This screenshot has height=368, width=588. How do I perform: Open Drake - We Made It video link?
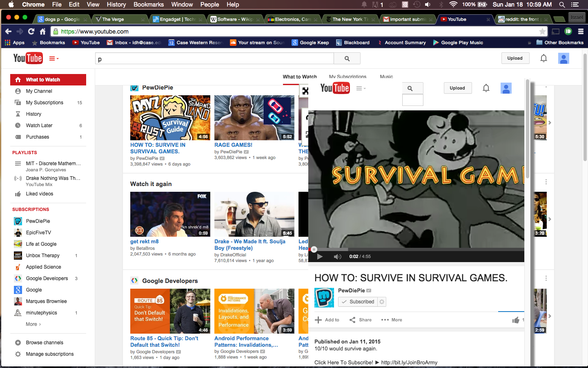tap(250, 245)
